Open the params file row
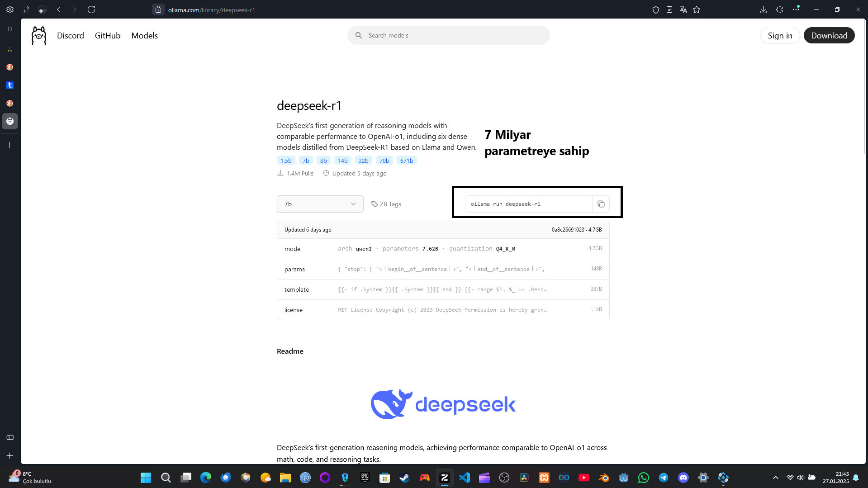The image size is (868, 488). point(443,269)
